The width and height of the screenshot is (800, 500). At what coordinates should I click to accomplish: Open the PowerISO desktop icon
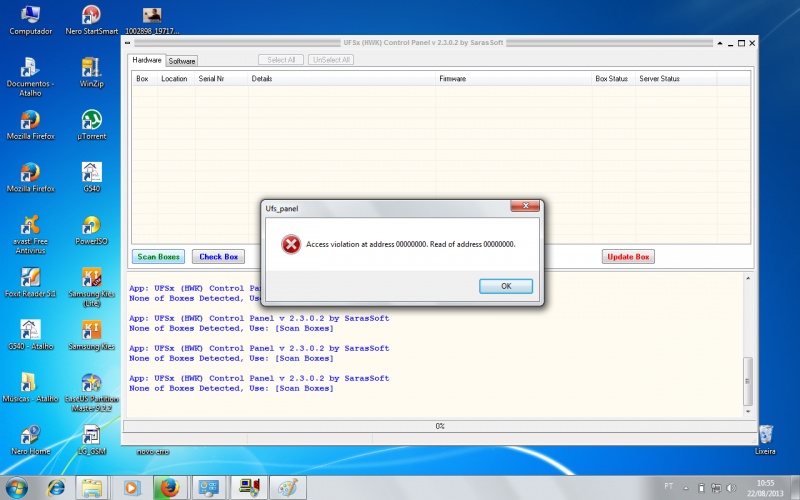point(91,228)
